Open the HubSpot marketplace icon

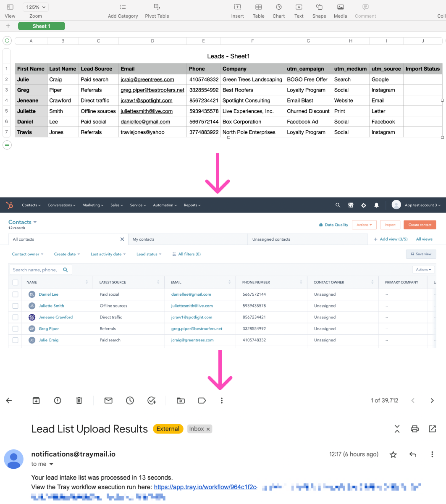click(x=351, y=205)
